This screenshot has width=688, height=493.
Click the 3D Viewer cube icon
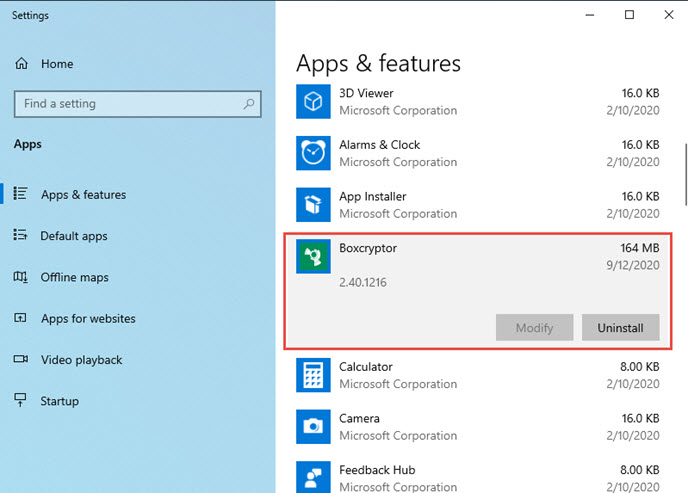click(313, 101)
